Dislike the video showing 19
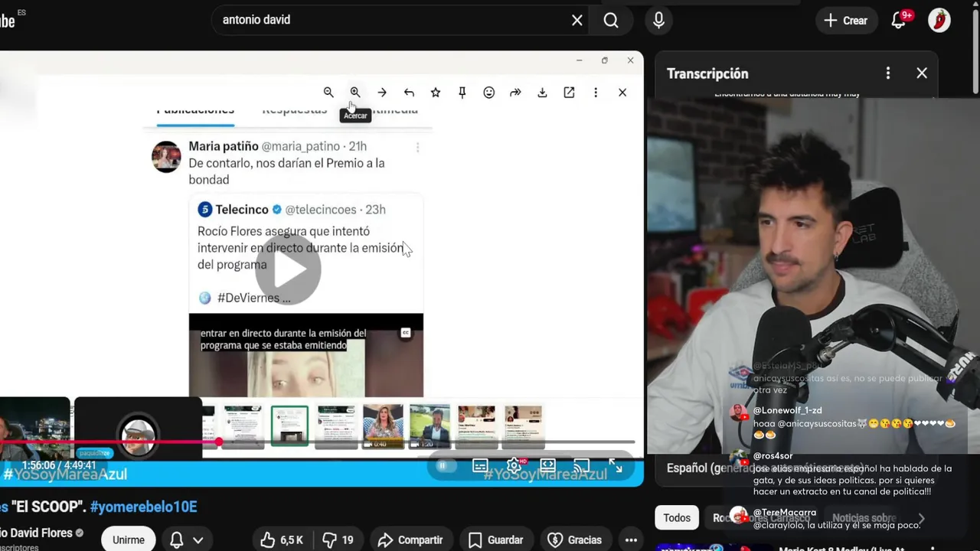Image resolution: width=980 pixels, height=551 pixels. click(338, 540)
